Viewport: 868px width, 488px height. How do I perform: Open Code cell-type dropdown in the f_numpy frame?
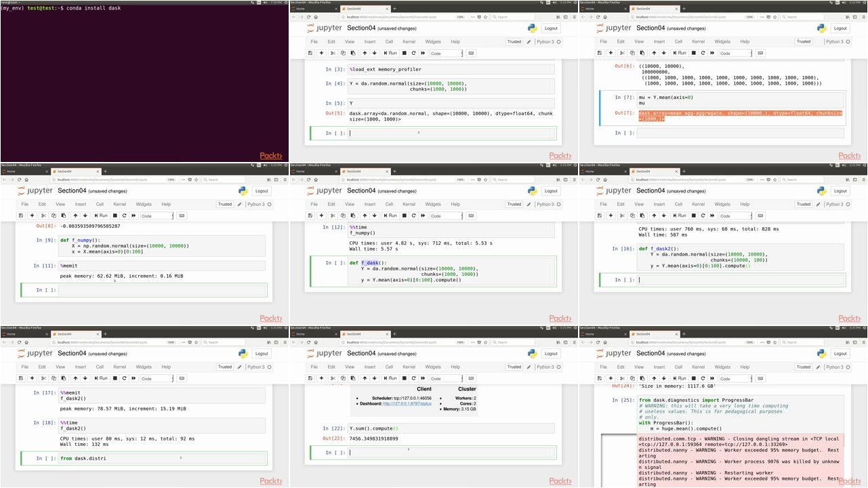[x=157, y=216]
